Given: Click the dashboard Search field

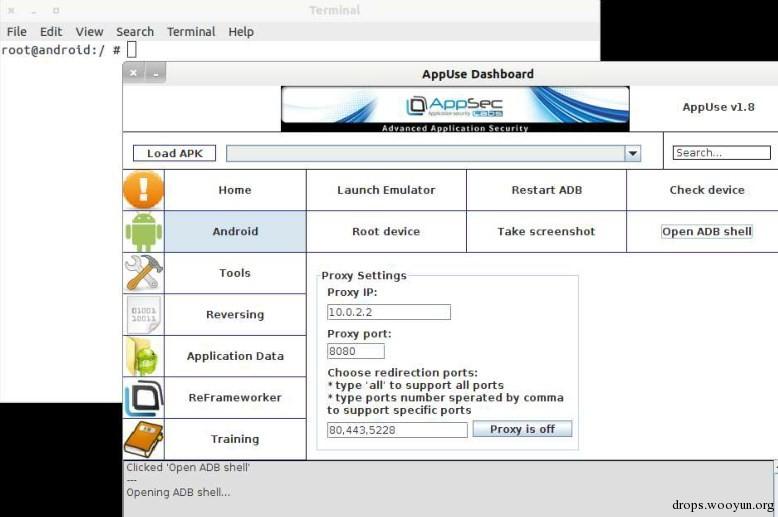Looking at the screenshot, I should click(721, 153).
